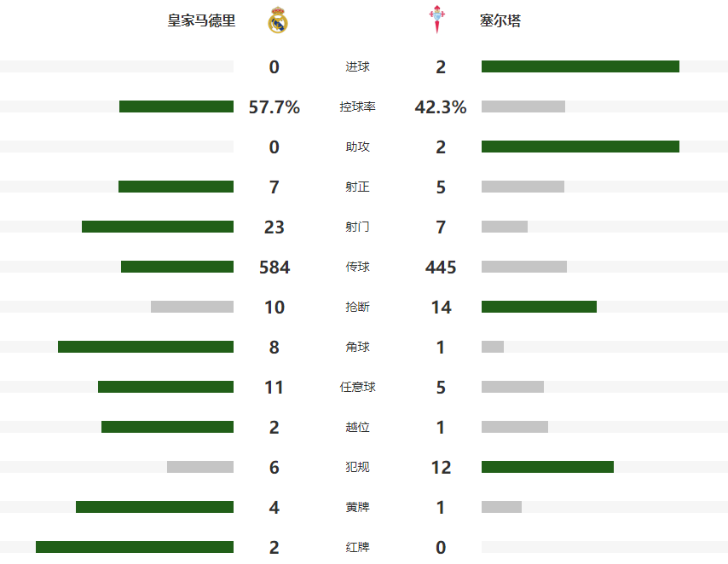Click Celta's green 抢断 tackles bar
Viewport: 728px width, 564px height.
point(539,307)
